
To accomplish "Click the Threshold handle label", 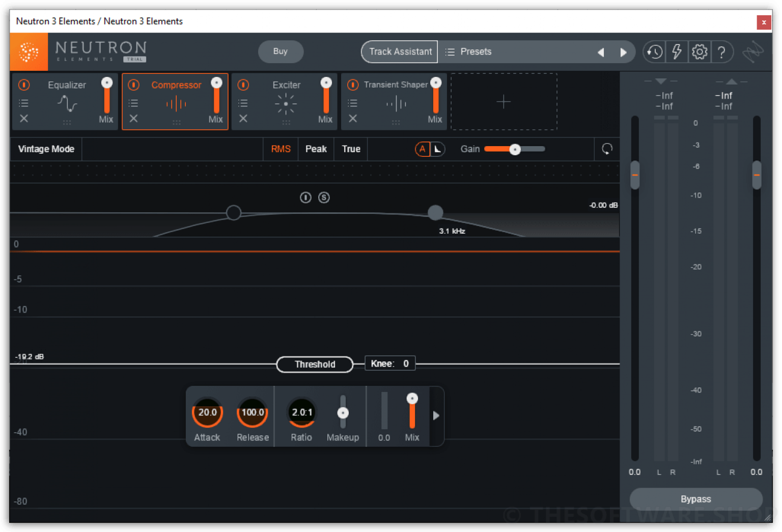I will pyautogui.click(x=315, y=365).
